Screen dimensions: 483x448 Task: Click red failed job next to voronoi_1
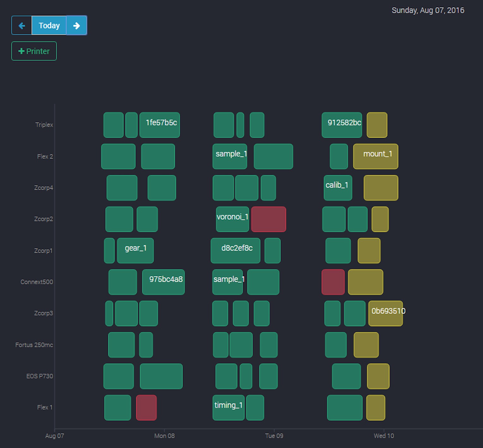pos(268,219)
